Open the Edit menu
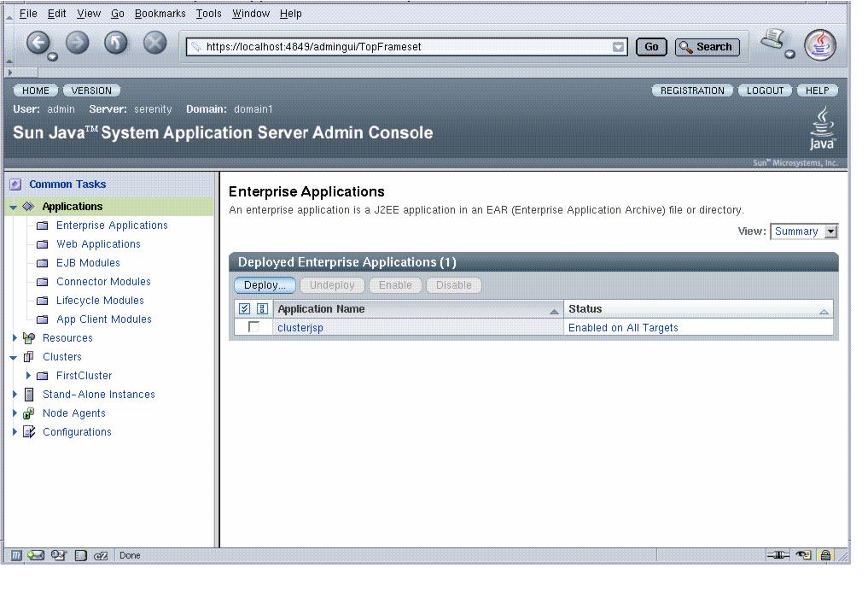This screenshot has height=603, width=868. (x=56, y=14)
